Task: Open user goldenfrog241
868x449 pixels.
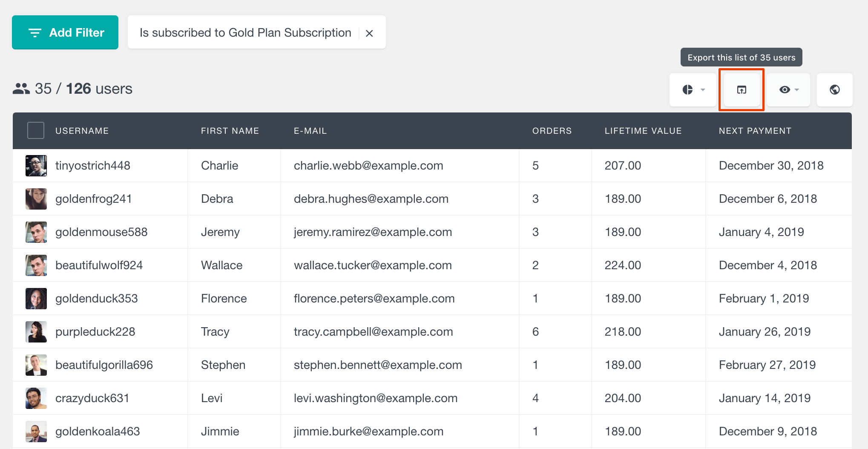Action: click(x=94, y=199)
